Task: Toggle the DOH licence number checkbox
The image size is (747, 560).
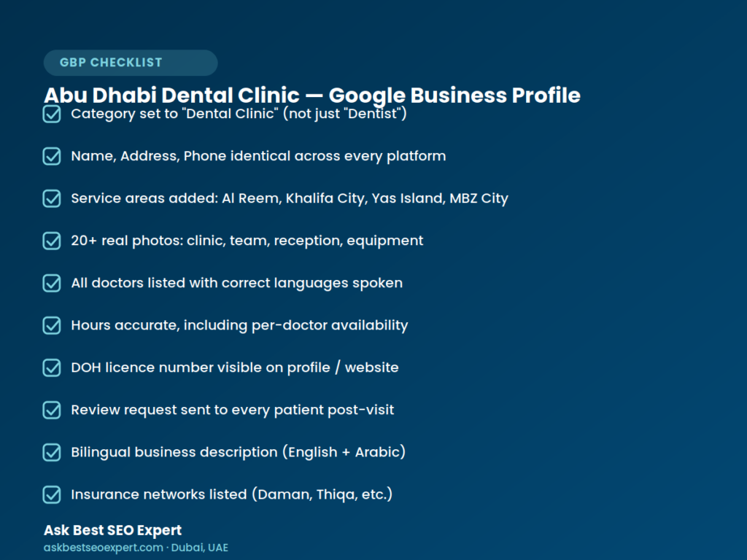Action: click(52, 367)
